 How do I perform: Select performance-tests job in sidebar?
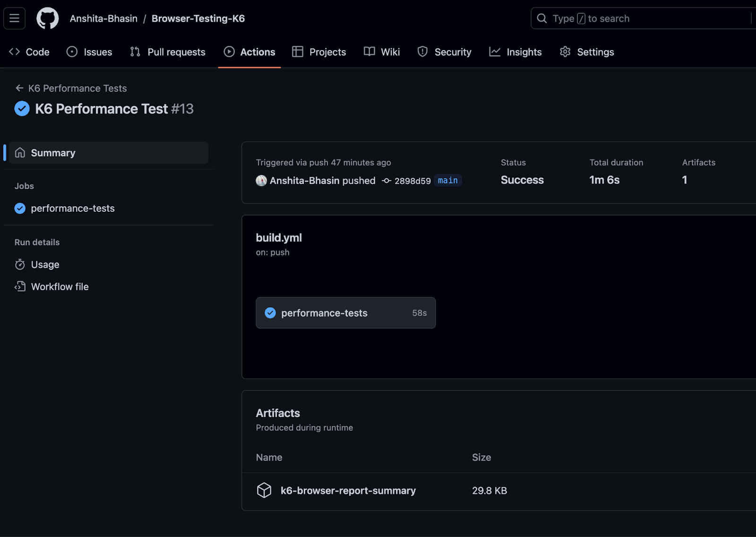tap(72, 208)
